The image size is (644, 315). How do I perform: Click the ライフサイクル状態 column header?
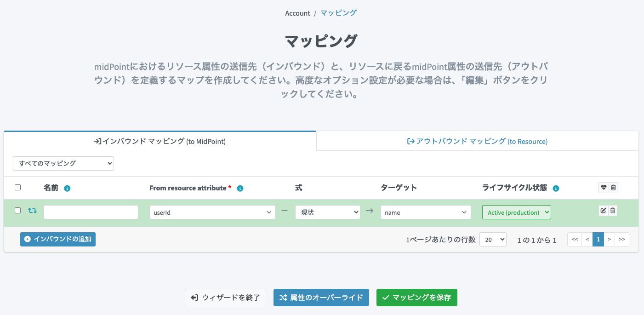click(514, 188)
